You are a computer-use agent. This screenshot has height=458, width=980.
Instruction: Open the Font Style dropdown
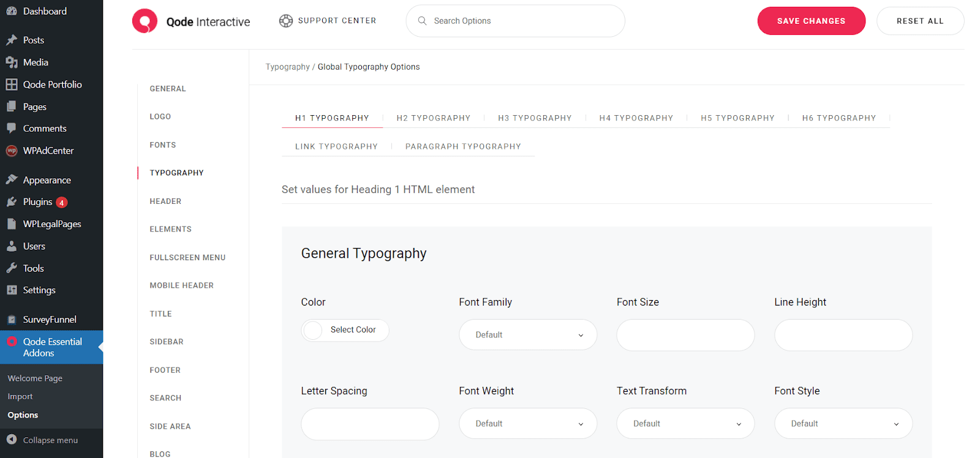(843, 424)
